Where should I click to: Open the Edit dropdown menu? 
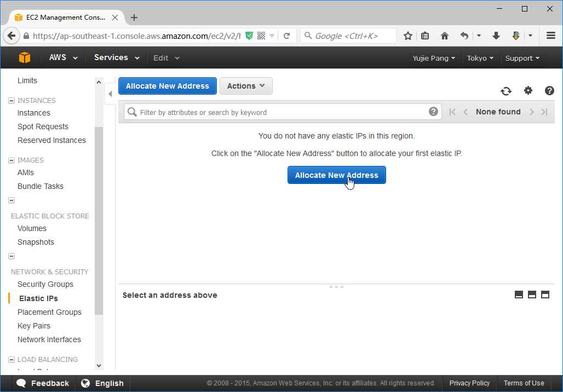(166, 58)
